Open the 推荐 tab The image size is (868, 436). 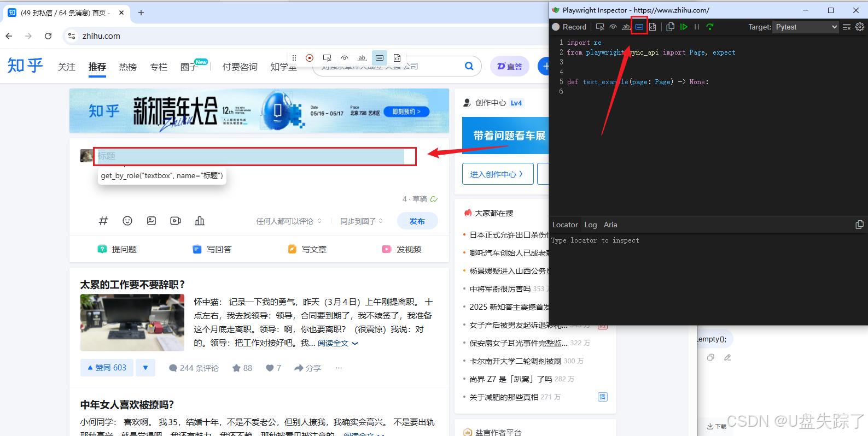click(97, 67)
